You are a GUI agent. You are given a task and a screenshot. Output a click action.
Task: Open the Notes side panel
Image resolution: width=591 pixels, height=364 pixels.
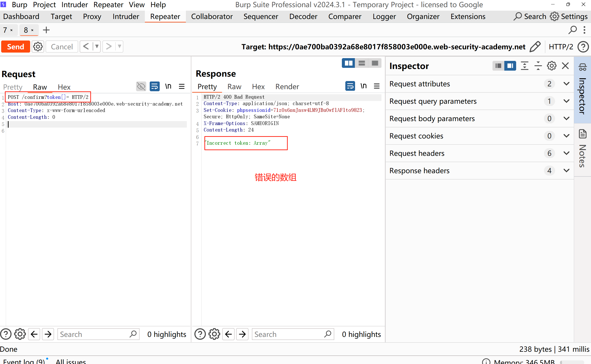point(582,150)
